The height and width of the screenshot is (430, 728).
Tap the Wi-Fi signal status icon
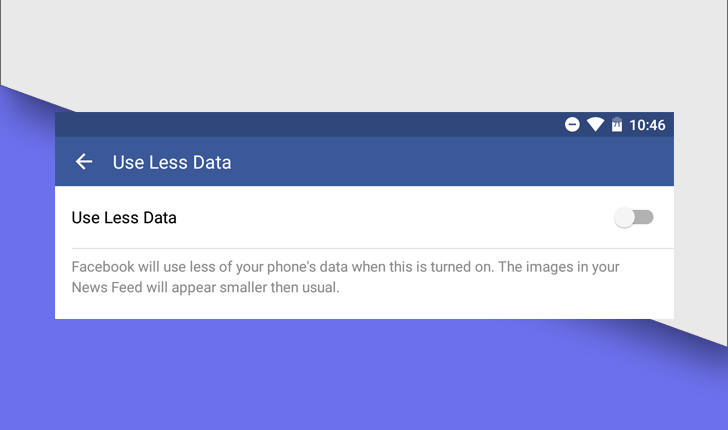click(595, 125)
